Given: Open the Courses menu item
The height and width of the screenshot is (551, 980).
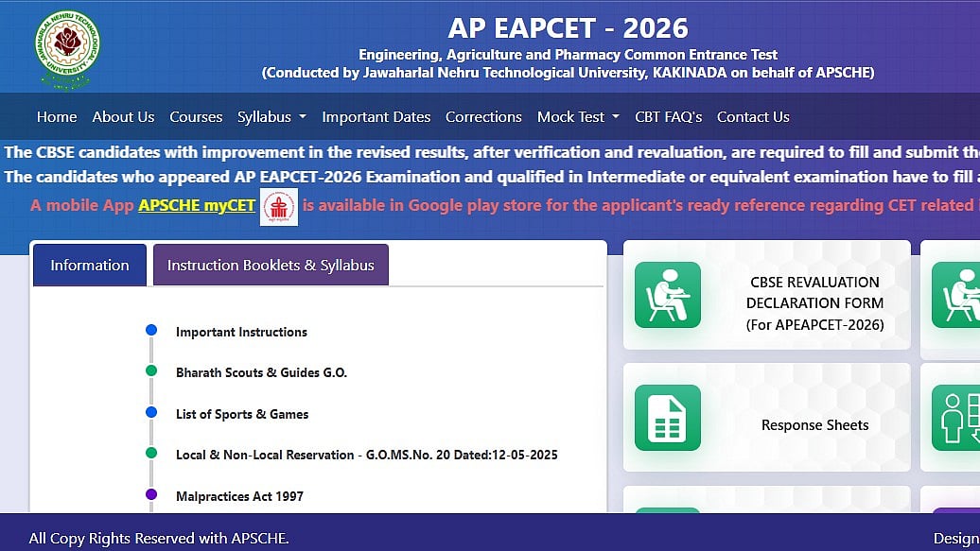Looking at the screenshot, I should [196, 117].
